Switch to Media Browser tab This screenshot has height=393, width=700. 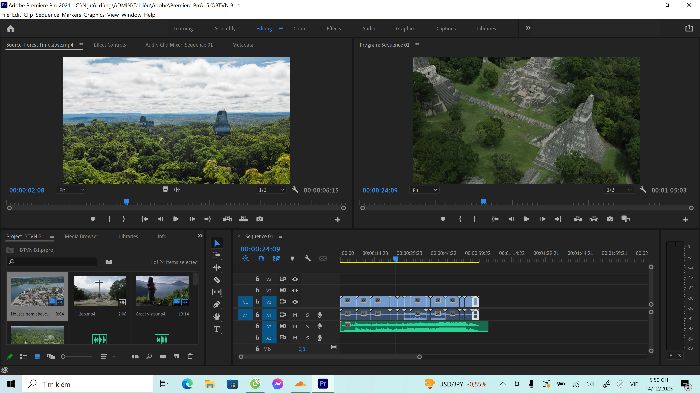[80, 236]
